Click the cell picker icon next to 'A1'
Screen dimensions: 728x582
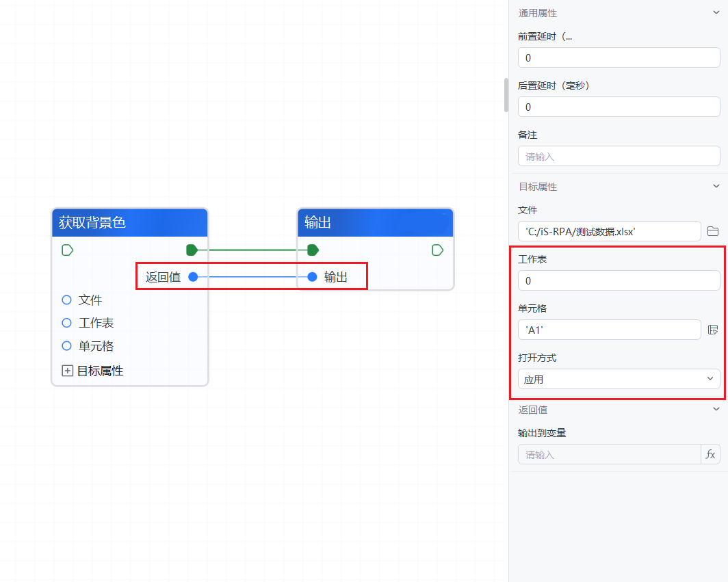[712, 330]
